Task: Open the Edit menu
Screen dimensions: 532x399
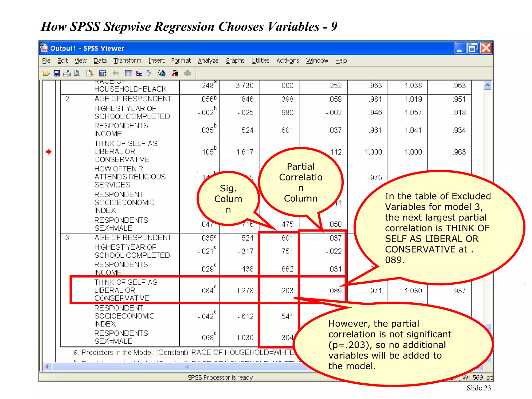Action: pos(62,61)
